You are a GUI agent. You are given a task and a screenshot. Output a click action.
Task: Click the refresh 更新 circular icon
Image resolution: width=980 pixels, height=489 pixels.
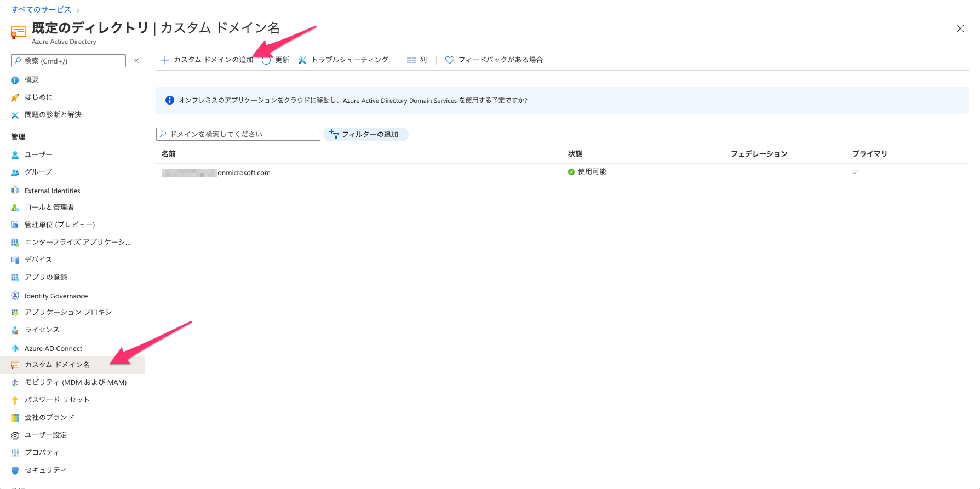click(266, 60)
